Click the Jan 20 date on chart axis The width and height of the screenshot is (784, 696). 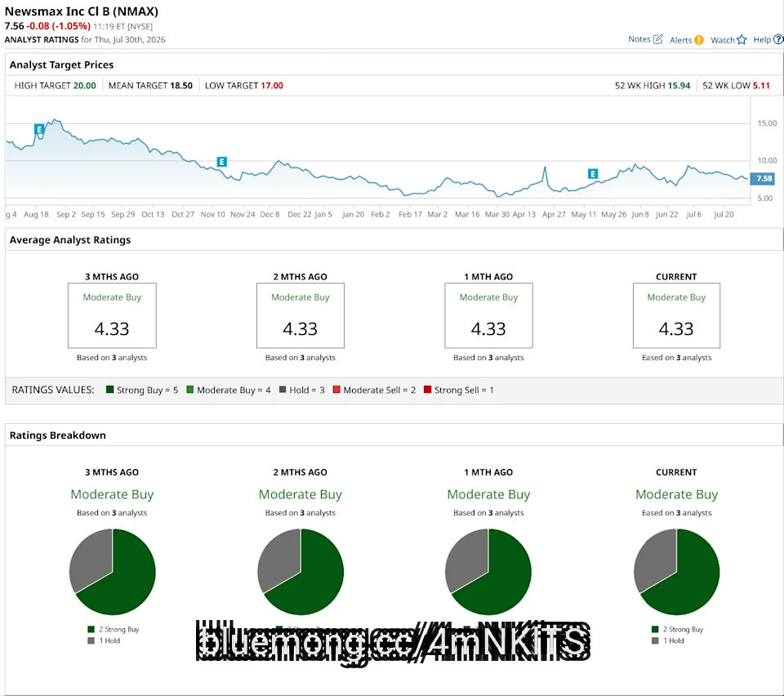pyautogui.click(x=353, y=214)
